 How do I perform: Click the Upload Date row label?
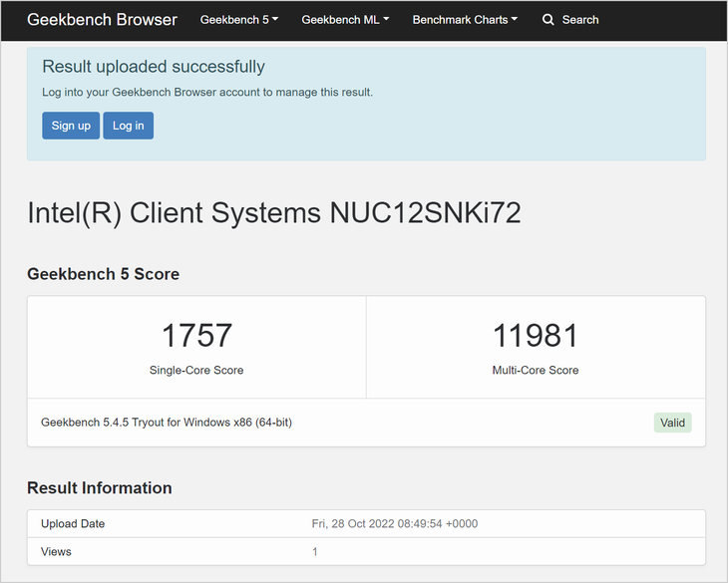pyautogui.click(x=73, y=523)
